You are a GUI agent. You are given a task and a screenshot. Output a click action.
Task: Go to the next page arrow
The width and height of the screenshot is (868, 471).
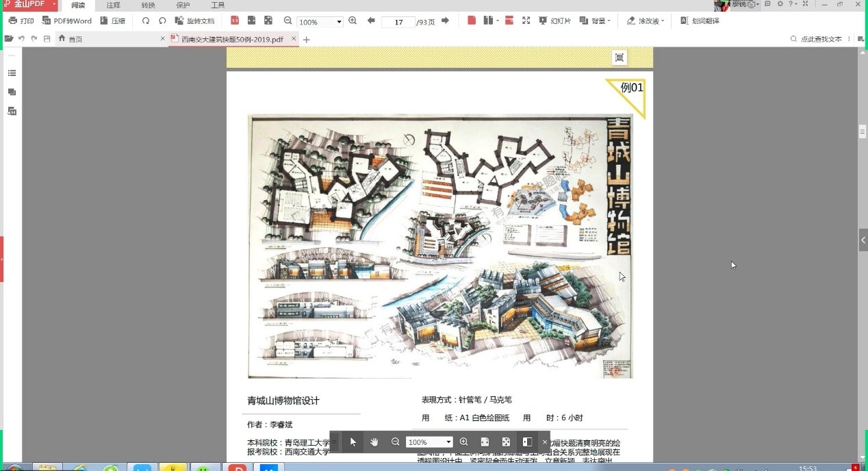coord(445,21)
